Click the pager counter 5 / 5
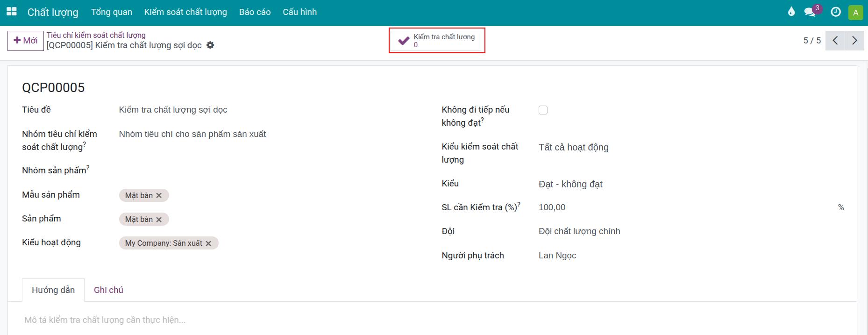Image resolution: width=868 pixels, height=335 pixels. [x=812, y=41]
